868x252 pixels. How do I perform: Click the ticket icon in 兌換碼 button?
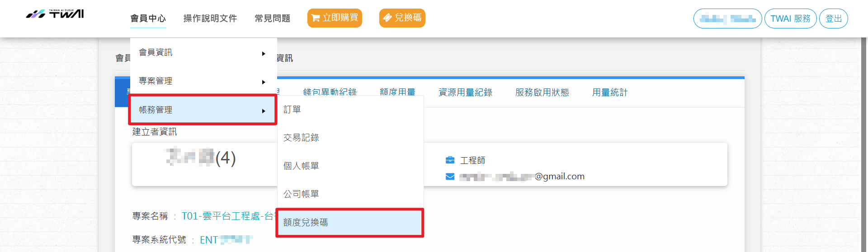point(387,18)
